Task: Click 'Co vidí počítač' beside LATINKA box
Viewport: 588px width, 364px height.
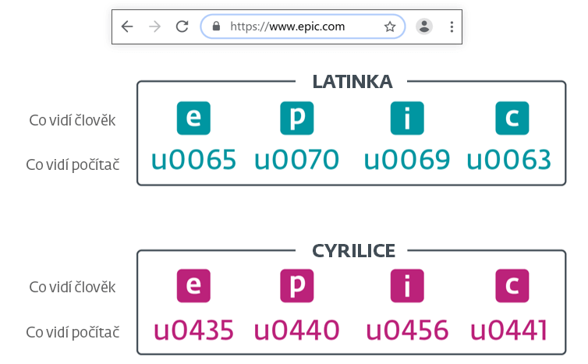Action: 73,164
